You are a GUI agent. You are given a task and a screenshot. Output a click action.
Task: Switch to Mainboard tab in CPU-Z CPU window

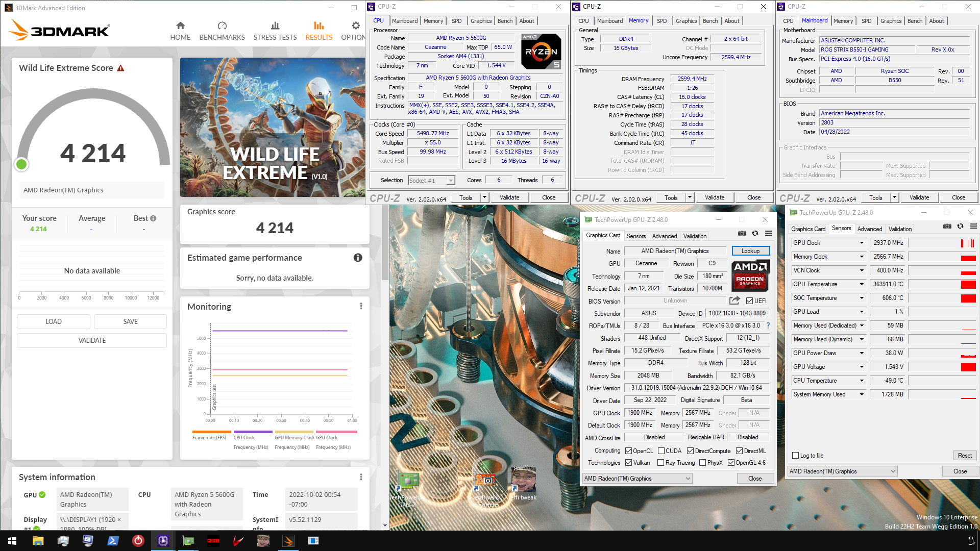pyautogui.click(x=405, y=21)
